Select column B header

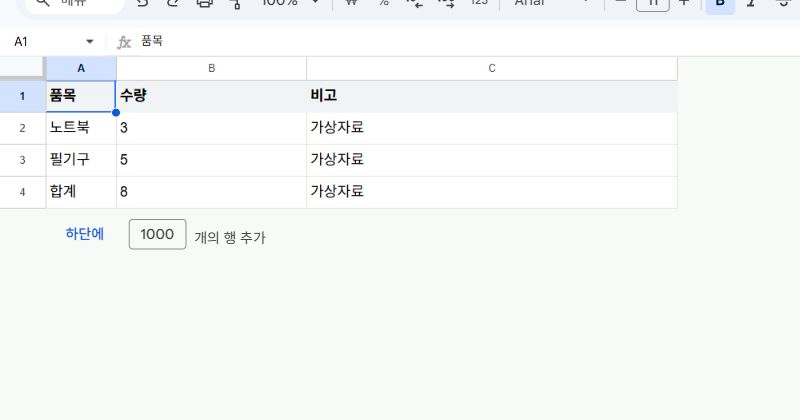211,68
